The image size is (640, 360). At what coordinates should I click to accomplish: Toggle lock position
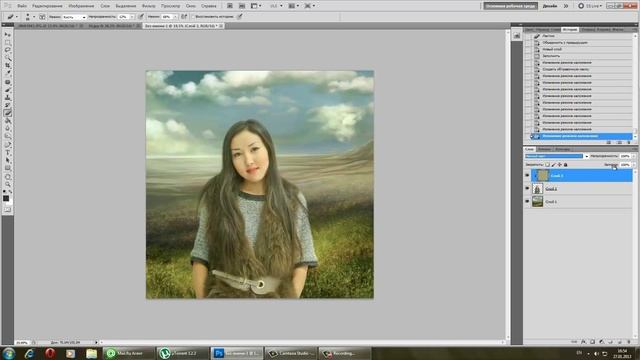tap(560, 164)
